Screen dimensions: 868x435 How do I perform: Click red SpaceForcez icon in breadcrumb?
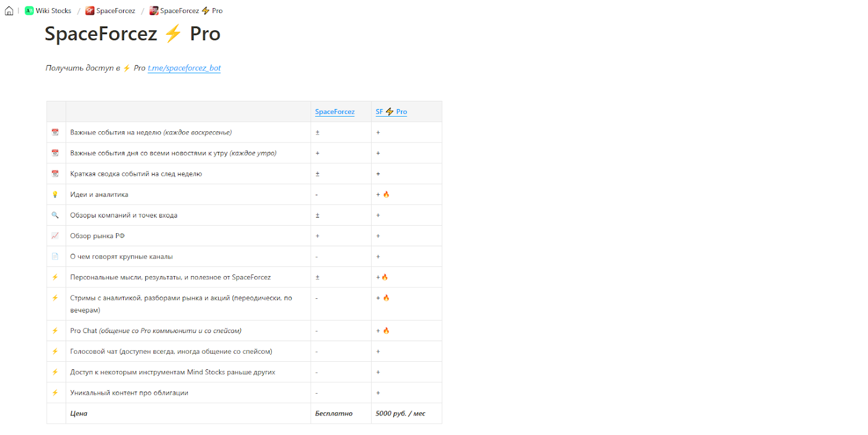[x=90, y=11]
